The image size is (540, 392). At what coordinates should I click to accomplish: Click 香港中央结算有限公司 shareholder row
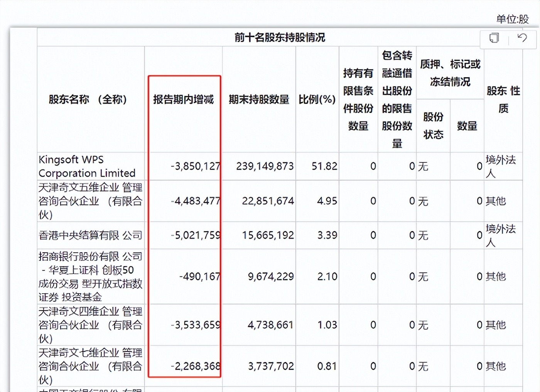[90, 235]
